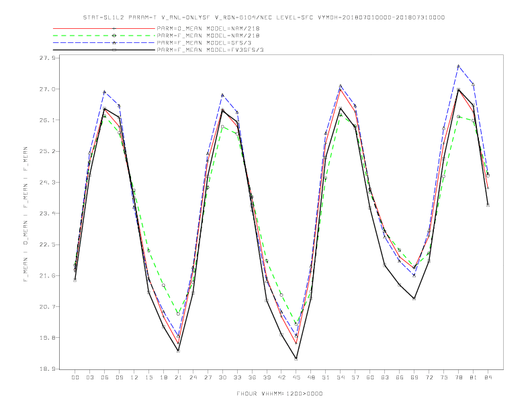Image resolution: width=532 pixels, height=411 pixels.
Task: Click x-axis forecast hour label 06
Action: [105, 377]
